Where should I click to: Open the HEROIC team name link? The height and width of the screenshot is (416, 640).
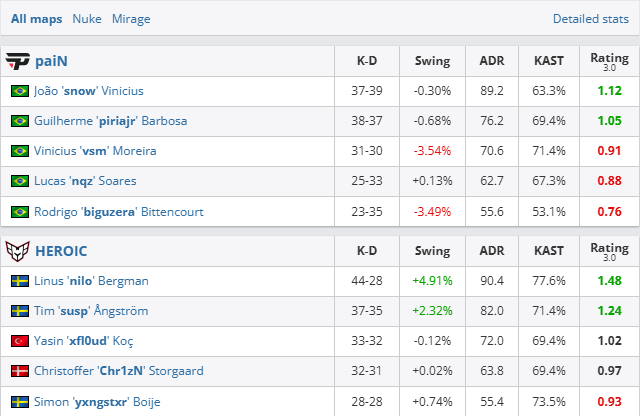(61, 251)
